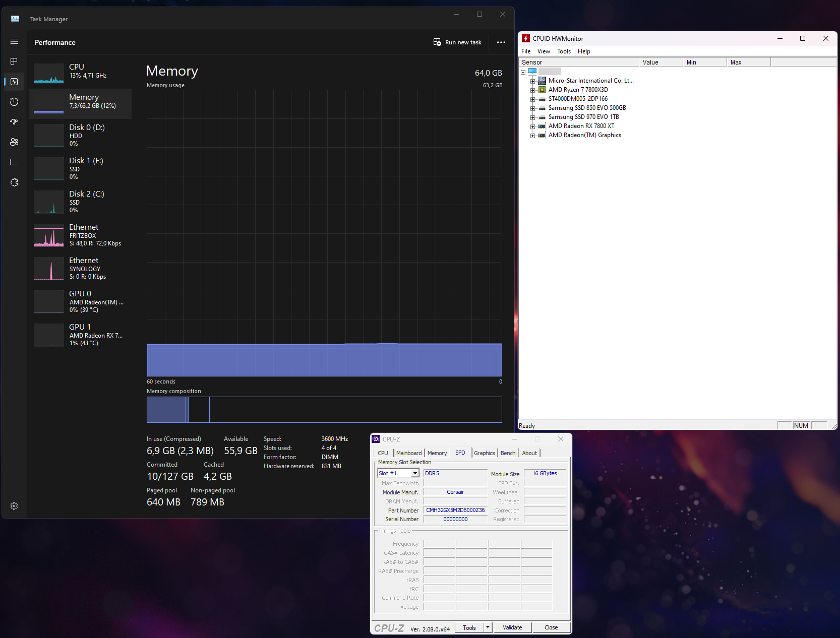This screenshot has height=638, width=840.
Task: Select Disk 1 (E:) SSD entry
Action: click(x=80, y=169)
